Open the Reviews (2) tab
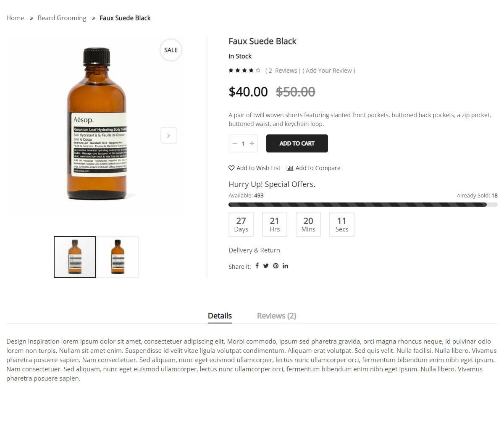504x423 pixels. (x=276, y=316)
